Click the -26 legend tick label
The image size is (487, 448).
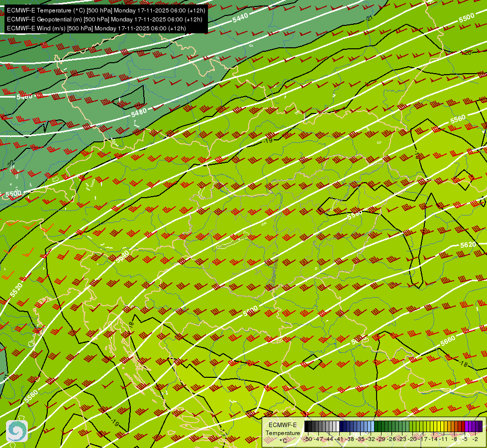click(x=391, y=439)
